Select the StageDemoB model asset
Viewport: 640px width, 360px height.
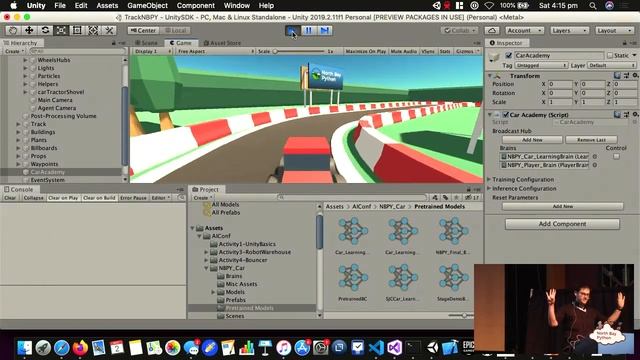coord(453,282)
